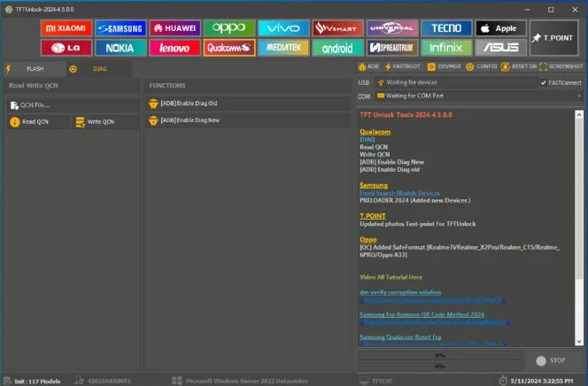The height and width of the screenshot is (386, 588).
Task: Choose the Oppo brand tile
Action: click(229, 28)
